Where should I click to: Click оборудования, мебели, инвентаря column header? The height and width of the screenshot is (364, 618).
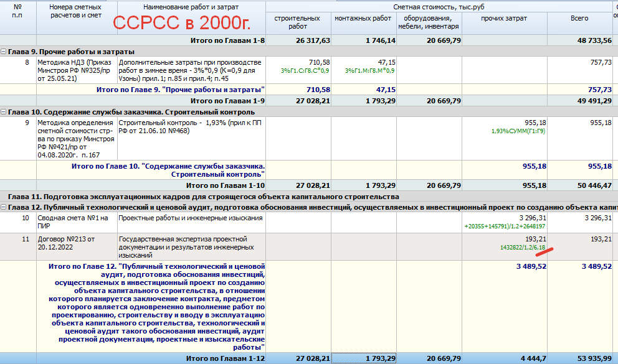coord(429,22)
